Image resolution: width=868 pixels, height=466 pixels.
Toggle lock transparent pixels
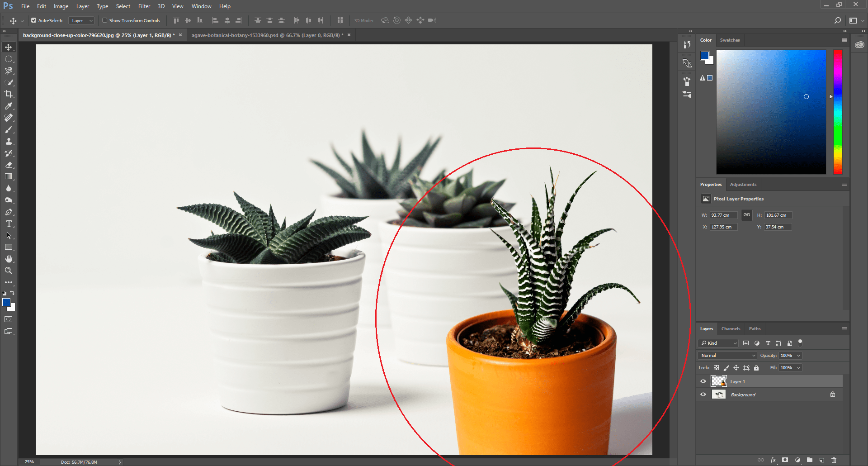[716, 368]
